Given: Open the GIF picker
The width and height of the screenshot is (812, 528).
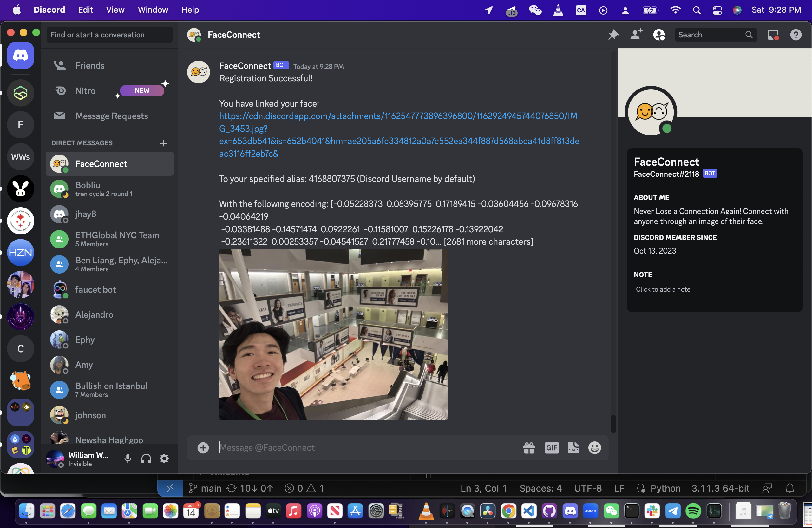Looking at the screenshot, I should (x=551, y=447).
